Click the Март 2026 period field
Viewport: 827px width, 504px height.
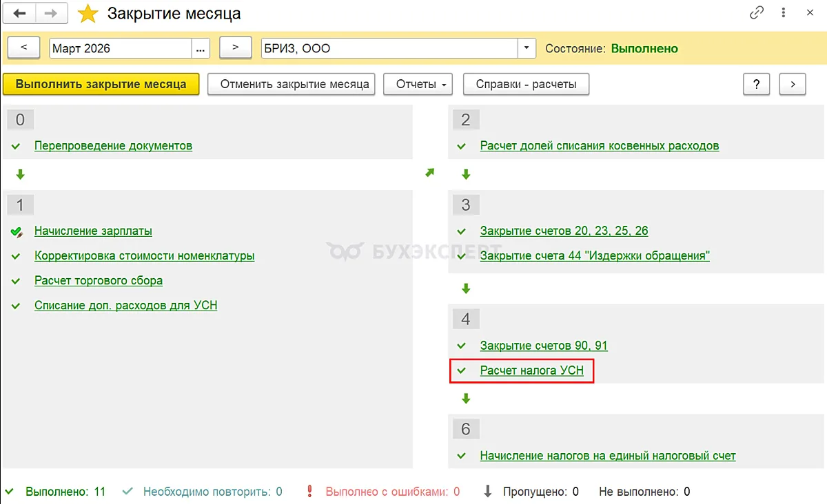point(120,48)
